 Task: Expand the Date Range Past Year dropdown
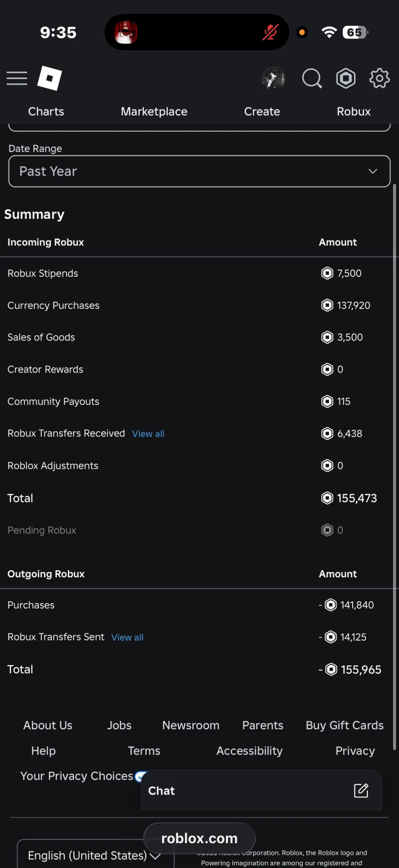click(x=199, y=171)
